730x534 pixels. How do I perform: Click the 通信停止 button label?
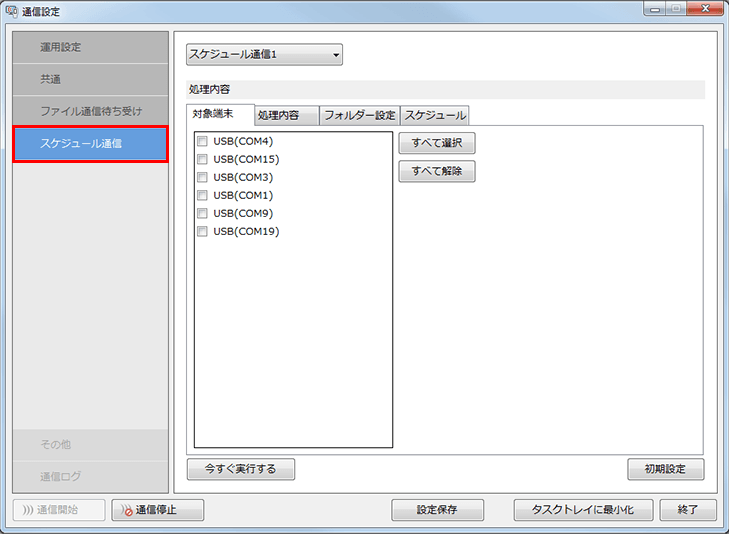(156, 510)
